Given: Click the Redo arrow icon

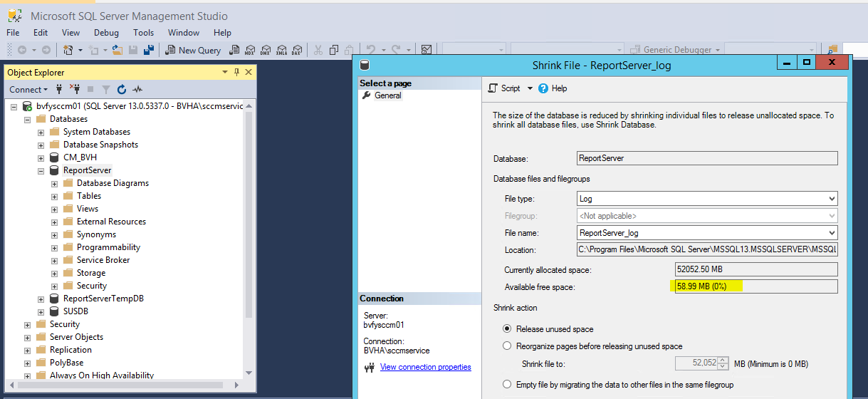Looking at the screenshot, I should pyautogui.click(x=396, y=49).
